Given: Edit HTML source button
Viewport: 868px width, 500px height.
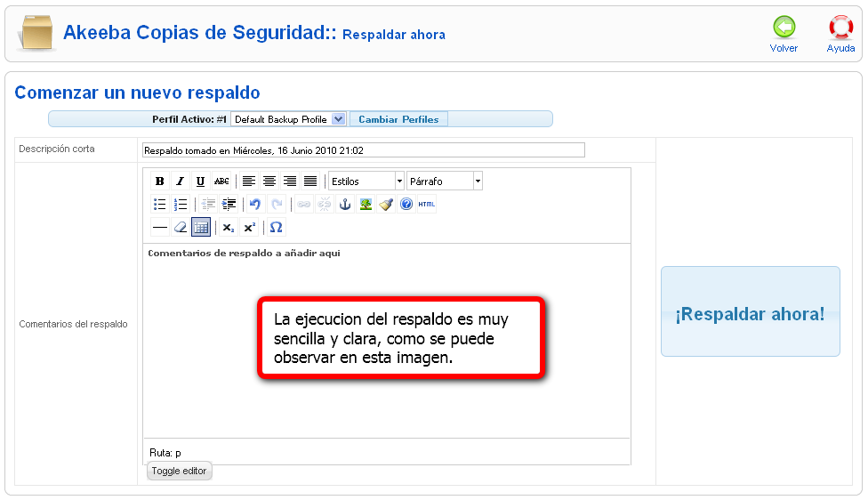Looking at the screenshot, I should point(426,205).
